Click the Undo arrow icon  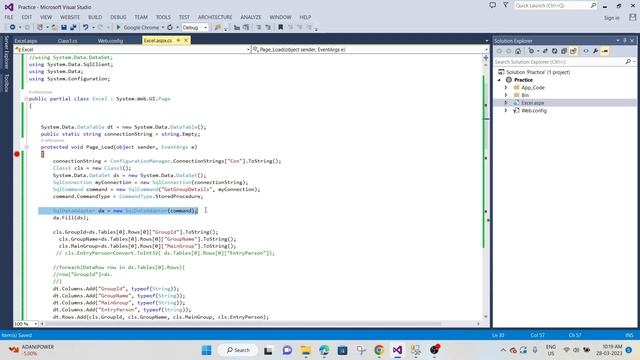[85, 27]
